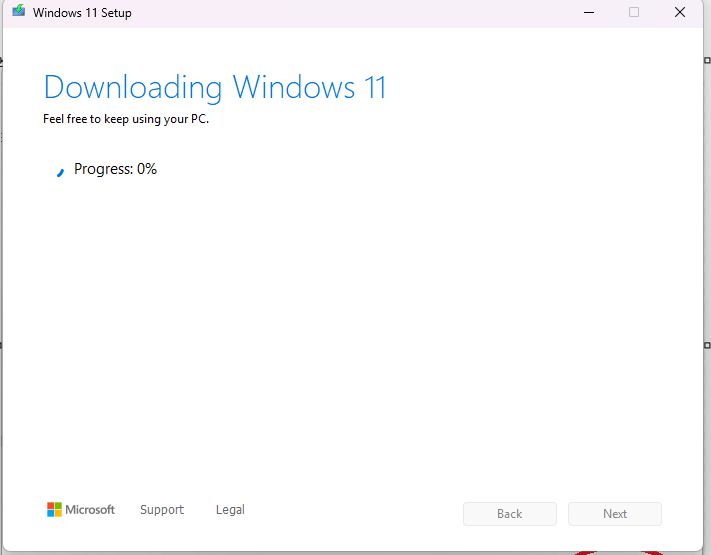
Task: Open the Legal link
Action: pyautogui.click(x=230, y=510)
